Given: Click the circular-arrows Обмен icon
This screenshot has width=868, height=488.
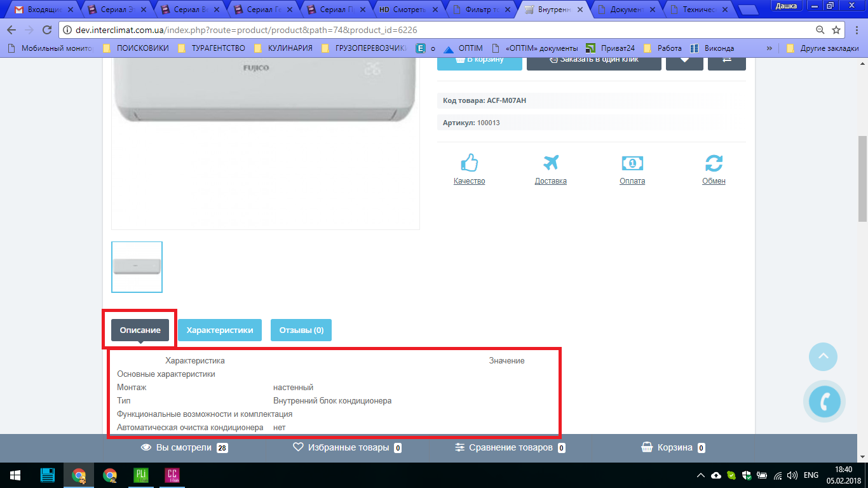Looking at the screenshot, I should (714, 163).
